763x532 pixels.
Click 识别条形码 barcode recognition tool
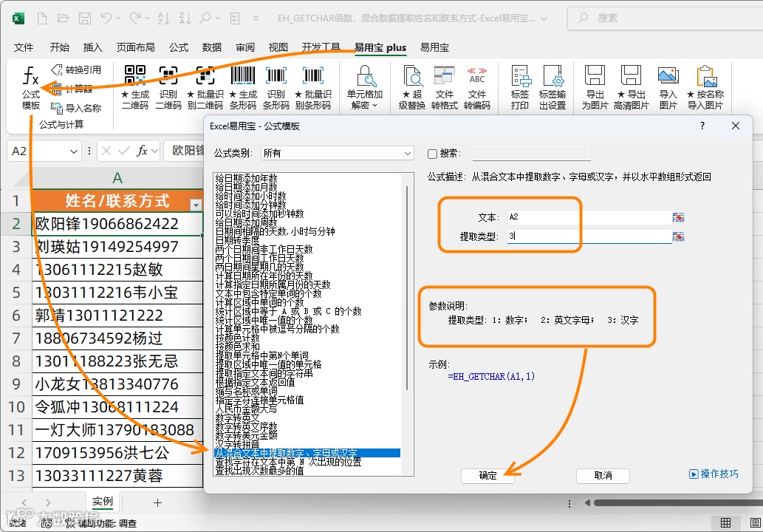pos(276,88)
